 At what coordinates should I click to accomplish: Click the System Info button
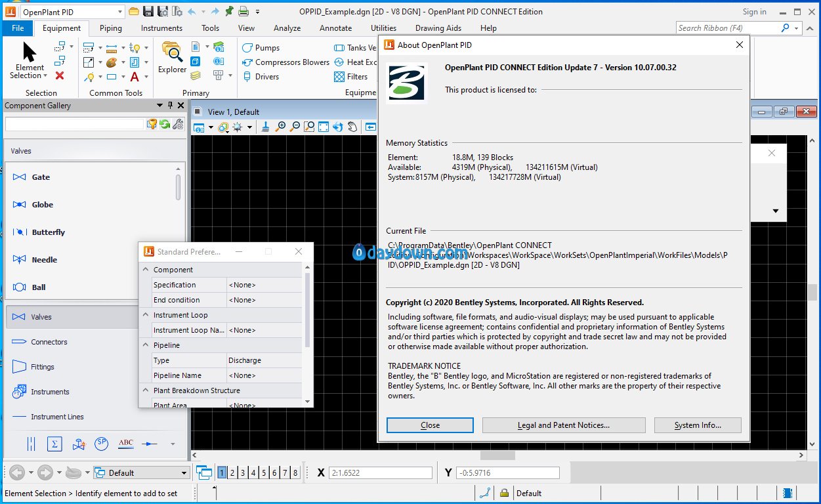point(697,425)
